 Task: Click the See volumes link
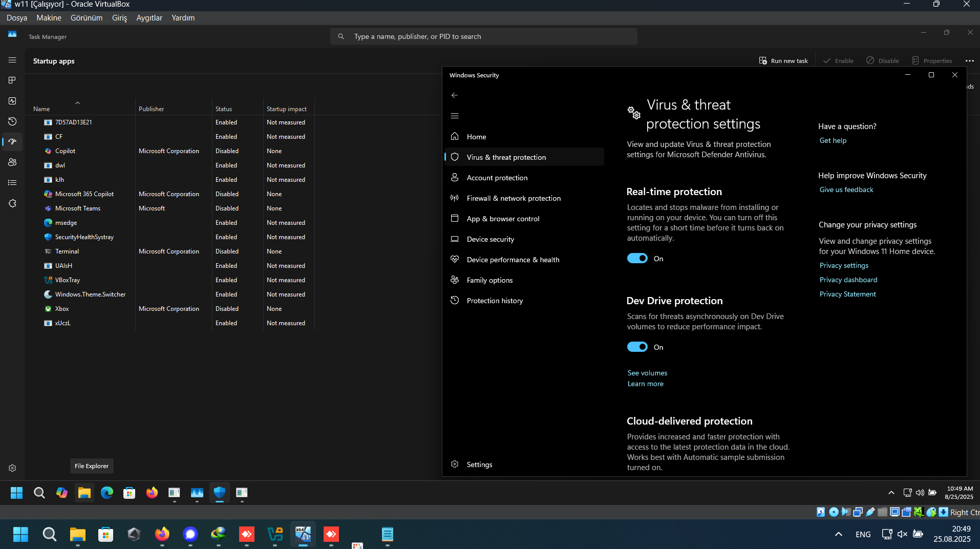pyautogui.click(x=647, y=373)
